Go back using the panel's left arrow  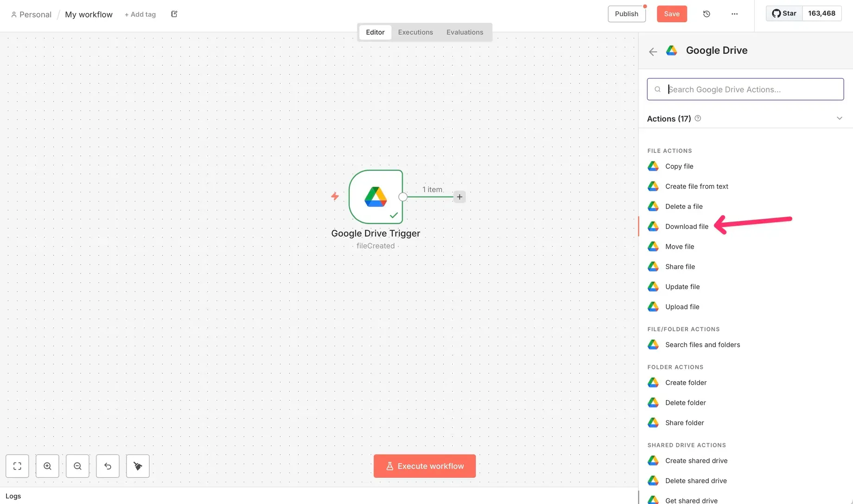coord(653,51)
